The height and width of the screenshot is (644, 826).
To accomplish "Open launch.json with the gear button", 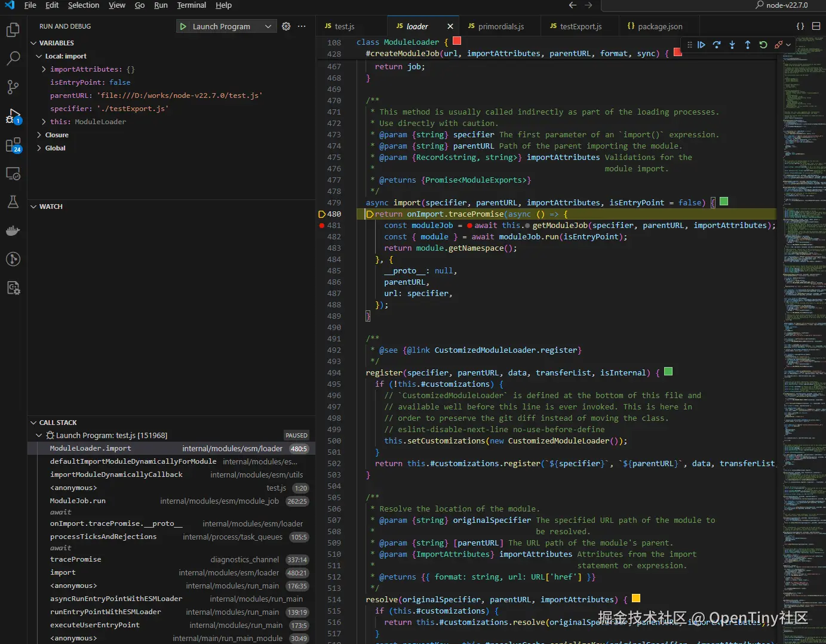I will point(286,26).
